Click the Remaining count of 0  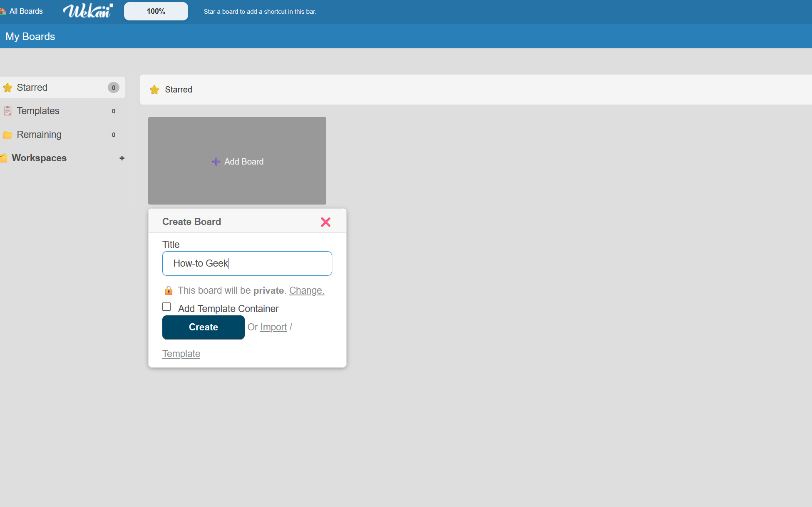tap(114, 135)
